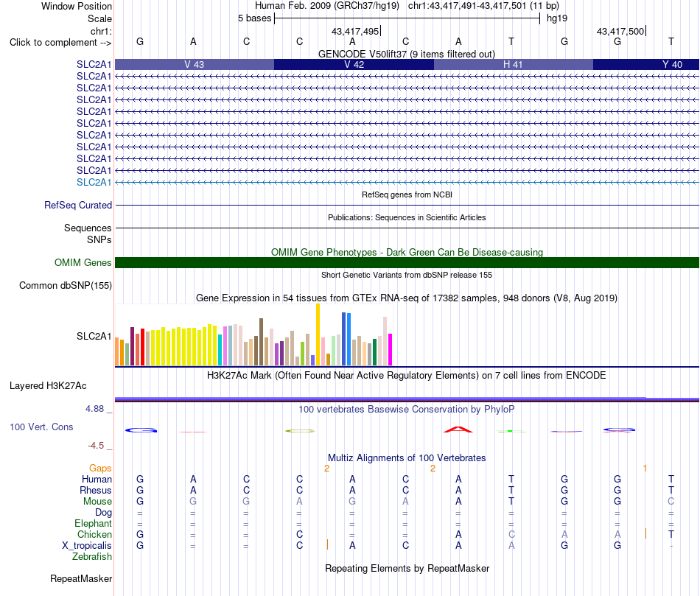Click 'Repeating Elements by RepeatMasker' title

click(x=407, y=568)
